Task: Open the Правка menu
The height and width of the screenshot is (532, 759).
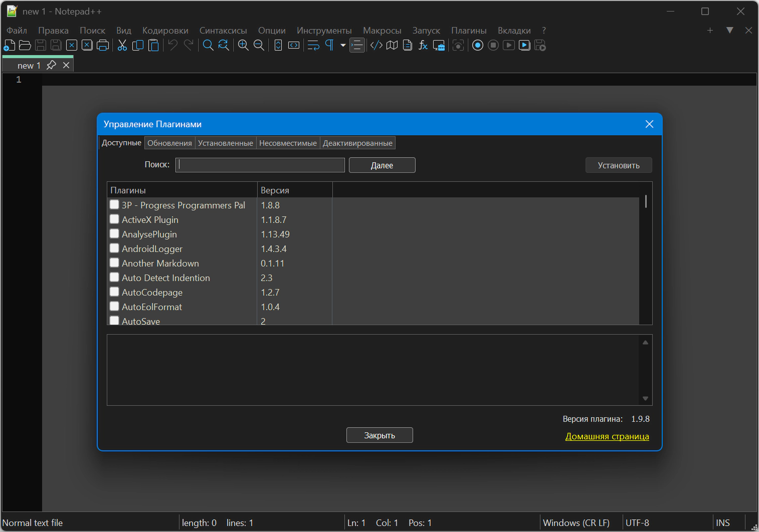Action: [x=53, y=31]
